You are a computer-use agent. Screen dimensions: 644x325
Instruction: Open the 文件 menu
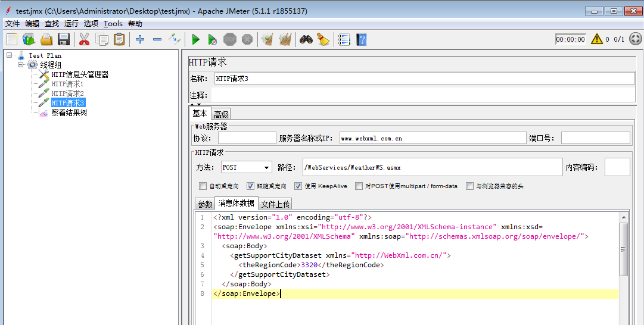coord(13,24)
